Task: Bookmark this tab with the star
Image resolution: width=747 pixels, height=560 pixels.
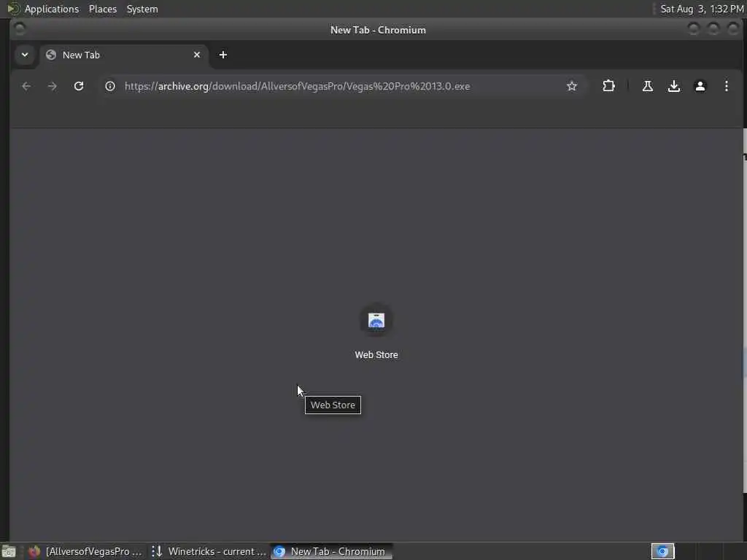Action: pos(572,86)
